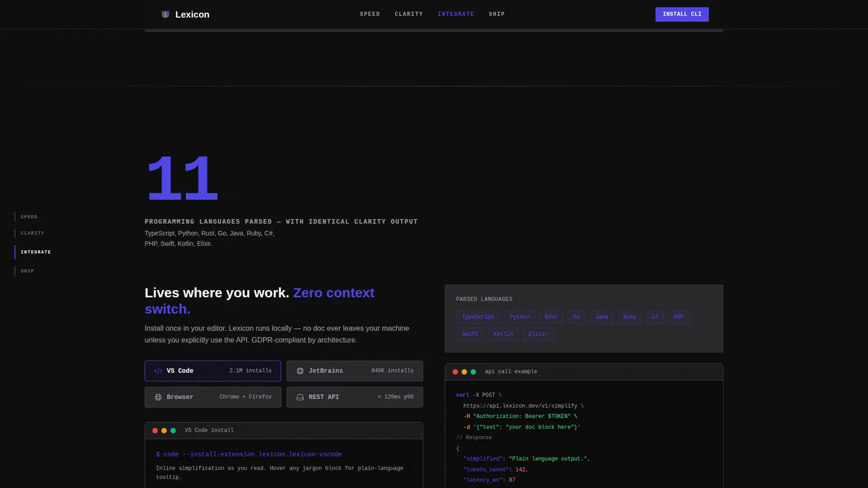
Task: Click the JetBrains chip icon
Action: (x=300, y=371)
